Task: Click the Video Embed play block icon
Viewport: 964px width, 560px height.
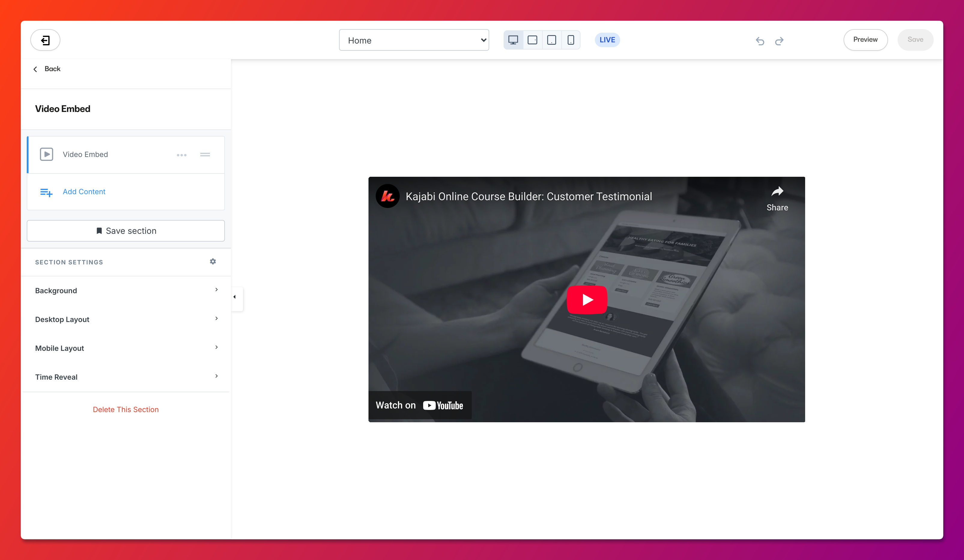Action: (46, 155)
